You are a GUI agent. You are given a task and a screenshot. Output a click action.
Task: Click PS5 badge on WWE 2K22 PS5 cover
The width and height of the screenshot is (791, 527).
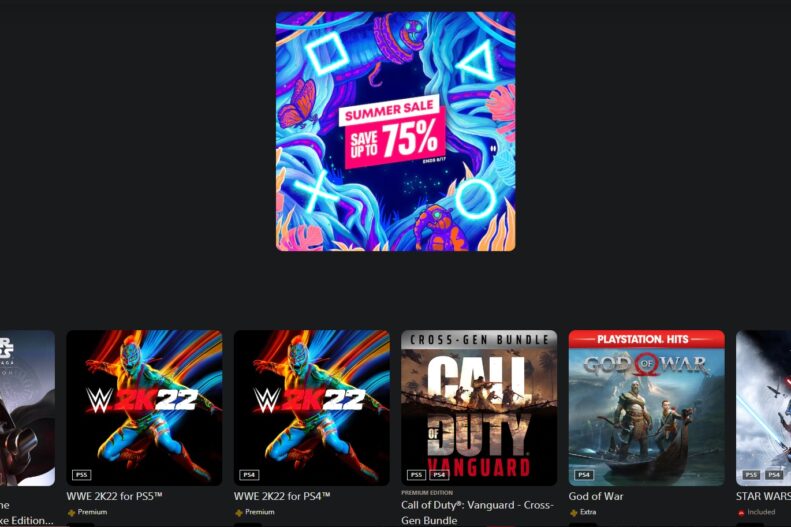coord(82,475)
